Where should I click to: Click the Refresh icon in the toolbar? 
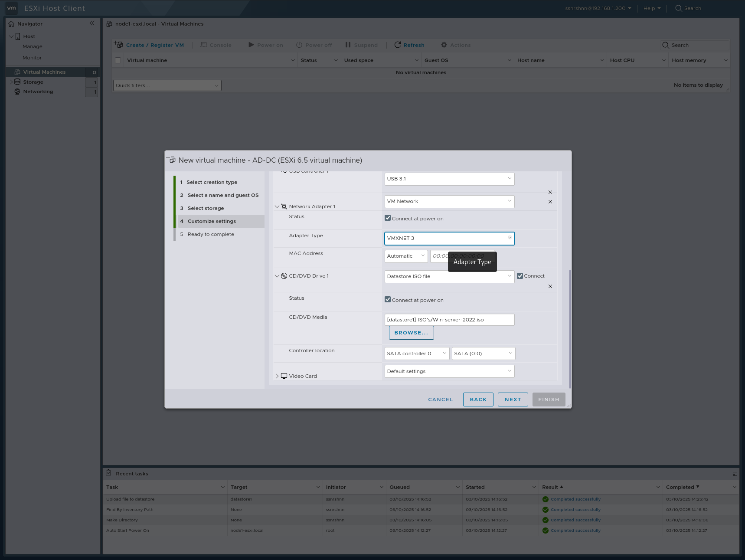point(398,45)
